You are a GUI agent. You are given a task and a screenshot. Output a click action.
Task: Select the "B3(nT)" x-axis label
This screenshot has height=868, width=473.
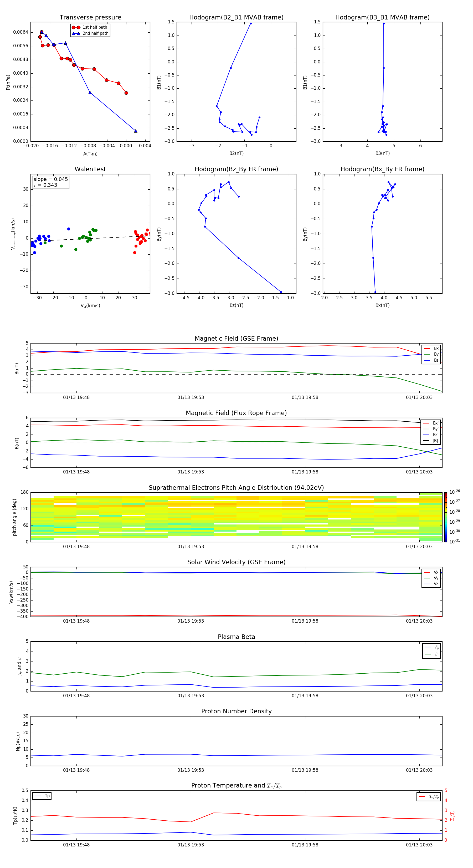tap(382, 153)
